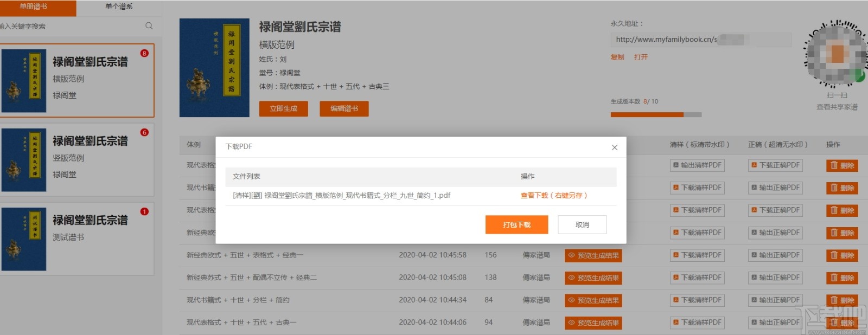Output 正稿PDF for the 新经典苏式 row
This screenshot has width=868, height=335.
click(775, 278)
